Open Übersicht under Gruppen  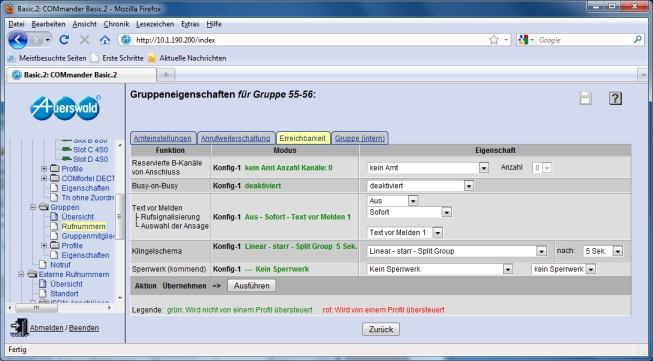click(77, 217)
